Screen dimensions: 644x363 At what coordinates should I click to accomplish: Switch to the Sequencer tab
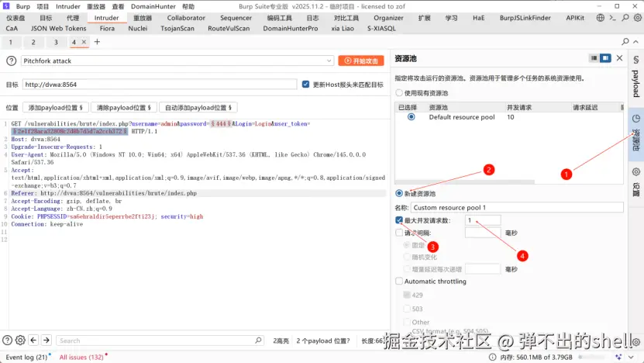(236, 18)
